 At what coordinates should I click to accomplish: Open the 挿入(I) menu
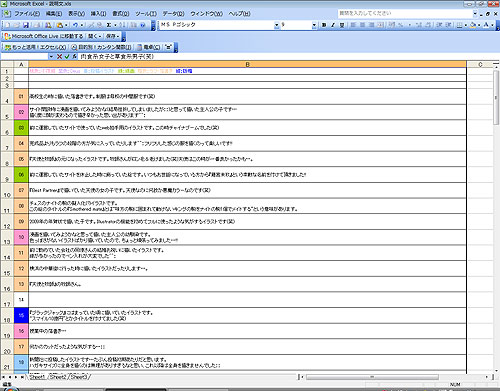[98, 14]
